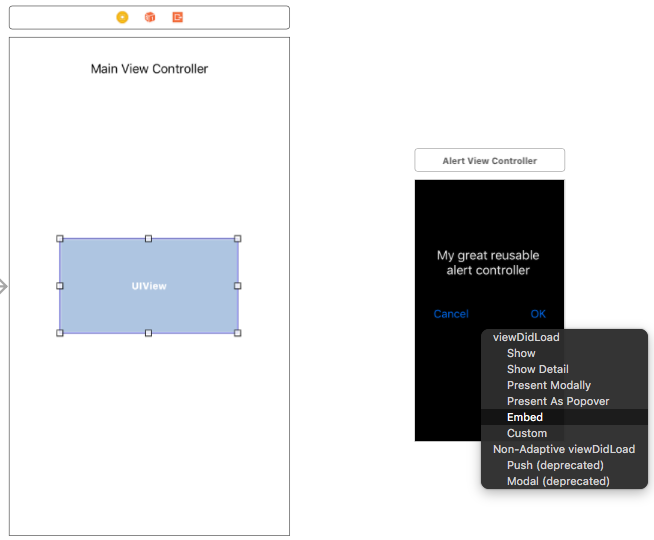The width and height of the screenshot is (654, 540).
Task: Click the Non-Adaptive viewDidLoad header
Action: [x=564, y=449]
